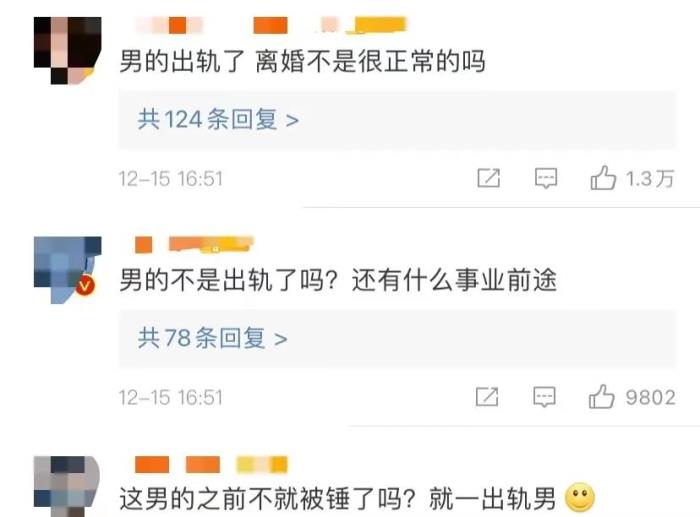Screen dimensions: 700x517
Task: Tap reply icon on second comment
Action: 544,396
